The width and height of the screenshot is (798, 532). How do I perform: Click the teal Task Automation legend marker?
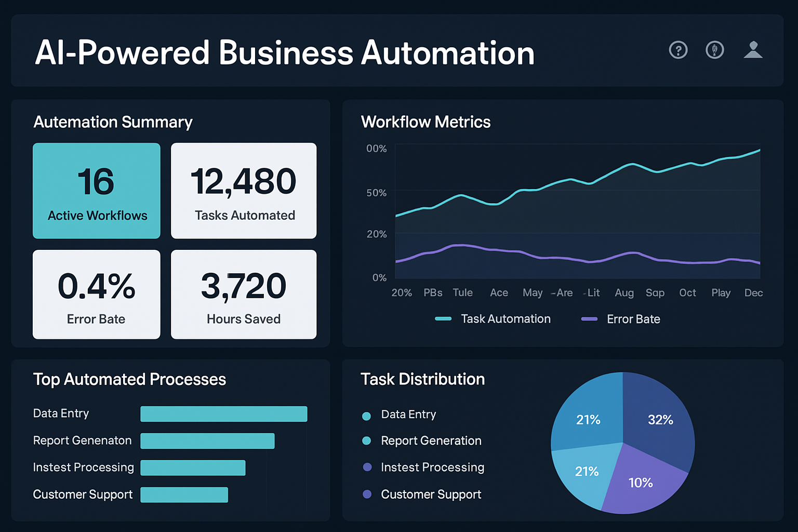(443, 319)
